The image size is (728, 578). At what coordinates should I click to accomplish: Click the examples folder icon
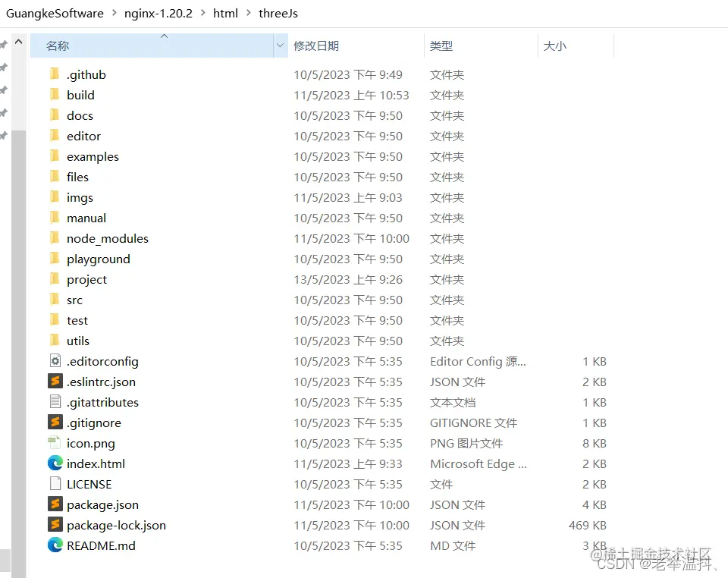(55, 155)
